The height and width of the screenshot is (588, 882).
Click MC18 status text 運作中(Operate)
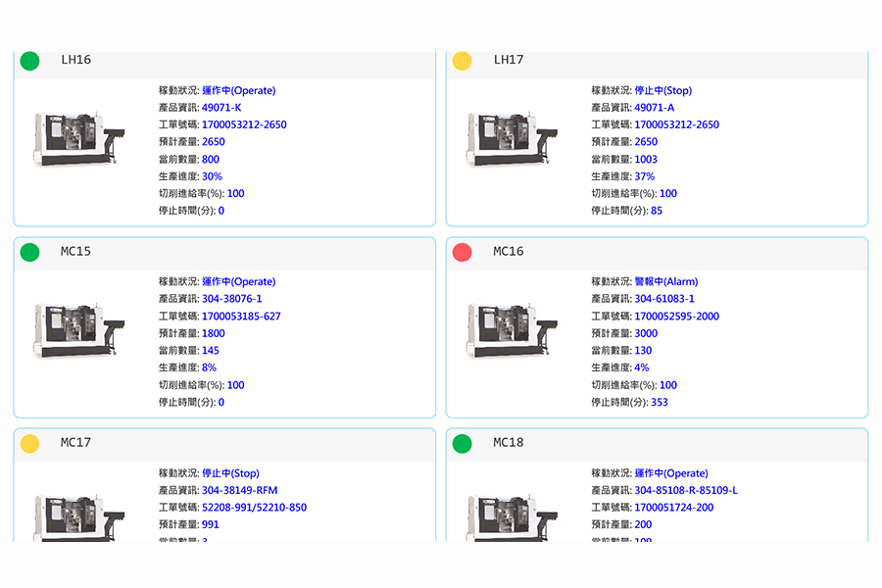click(671, 473)
